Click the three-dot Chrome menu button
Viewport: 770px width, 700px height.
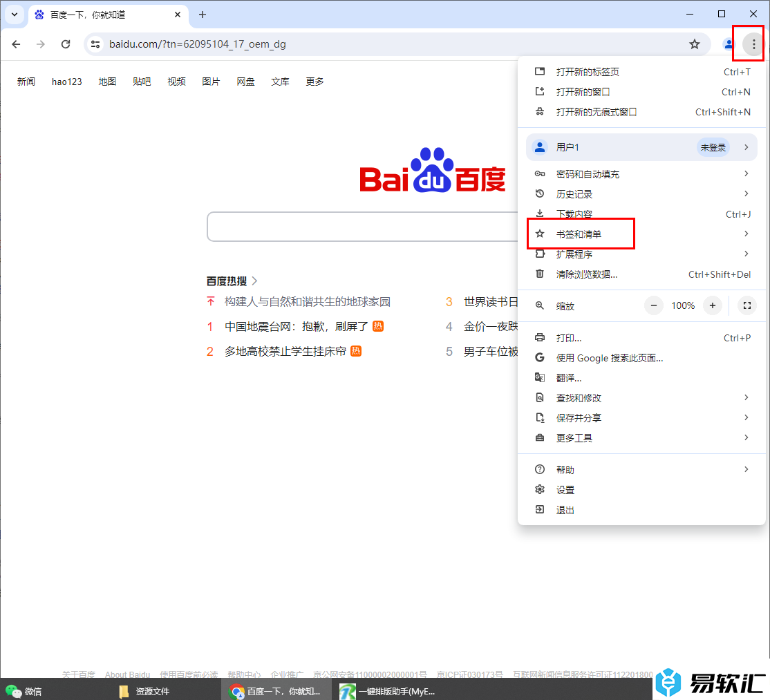[753, 44]
